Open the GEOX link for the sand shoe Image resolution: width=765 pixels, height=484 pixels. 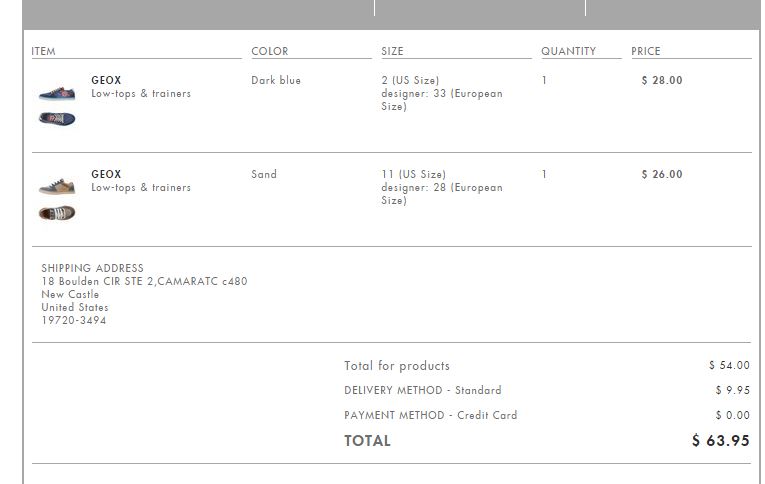click(x=106, y=174)
